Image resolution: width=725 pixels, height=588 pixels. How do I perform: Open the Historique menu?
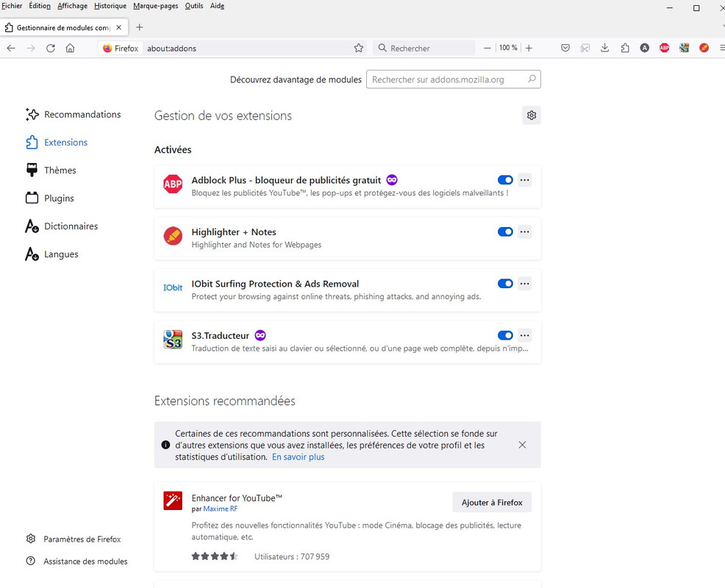(x=110, y=6)
